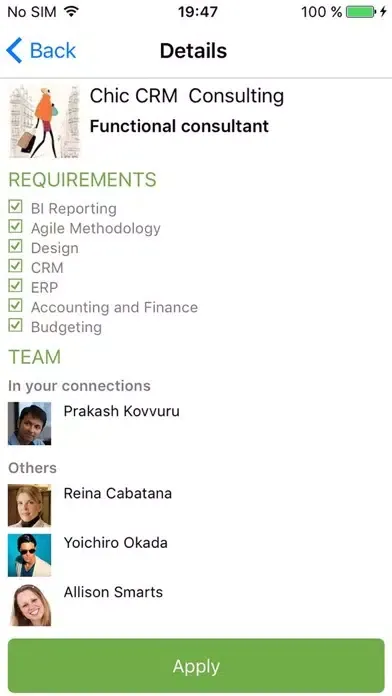Image resolution: width=392 pixels, height=696 pixels.
Task: Tap Yoichiro Okada's profile photo
Action: point(29,555)
